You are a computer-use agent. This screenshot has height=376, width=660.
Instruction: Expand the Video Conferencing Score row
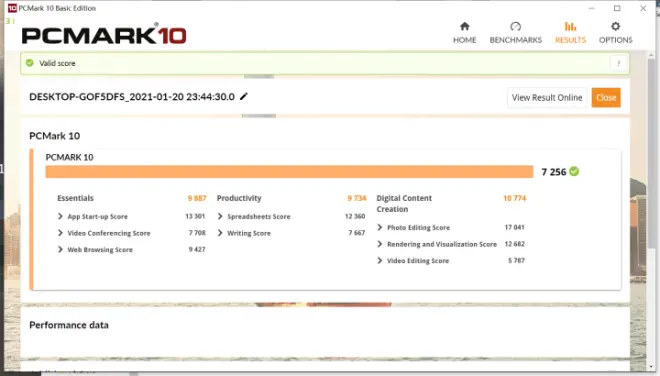pyautogui.click(x=60, y=233)
